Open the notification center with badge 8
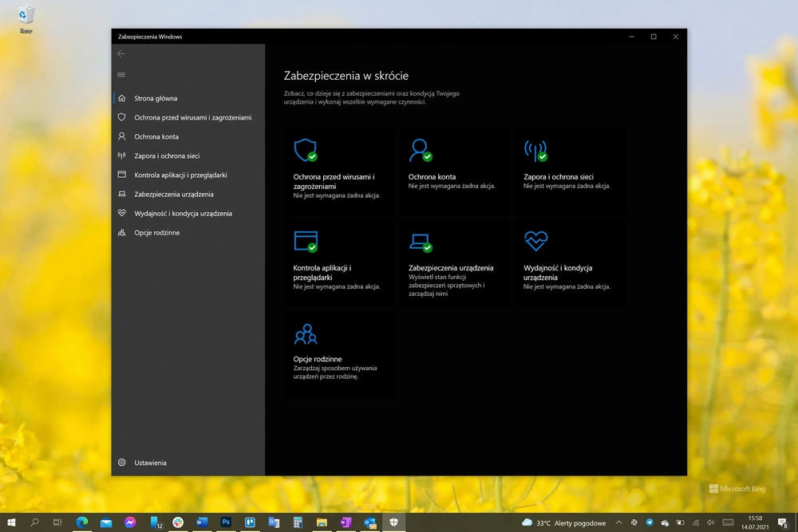Image resolution: width=798 pixels, height=532 pixels. 784,523
